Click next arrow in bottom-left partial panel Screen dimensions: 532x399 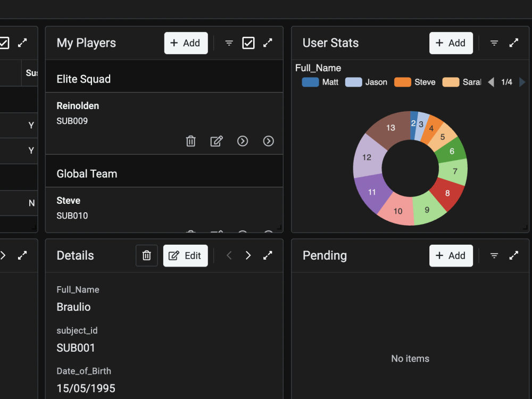coord(3,255)
